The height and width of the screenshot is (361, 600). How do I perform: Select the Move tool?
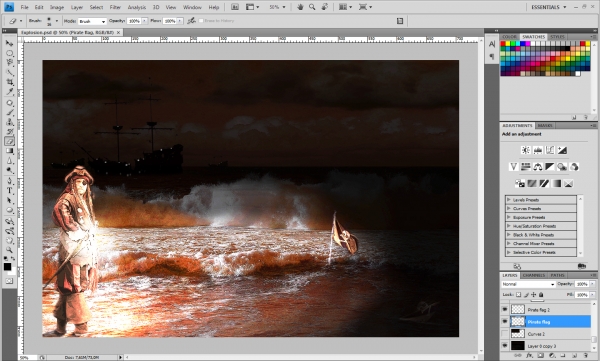click(x=9, y=43)
